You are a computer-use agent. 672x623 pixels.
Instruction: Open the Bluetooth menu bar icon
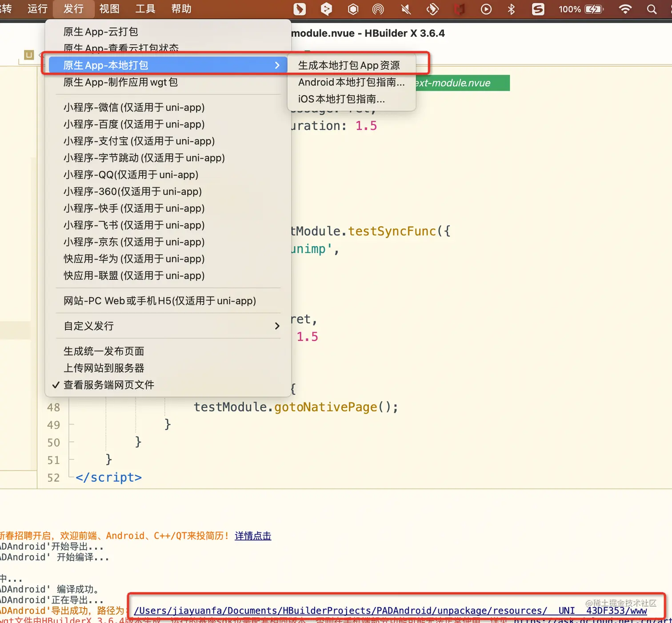tap(511, 9)
